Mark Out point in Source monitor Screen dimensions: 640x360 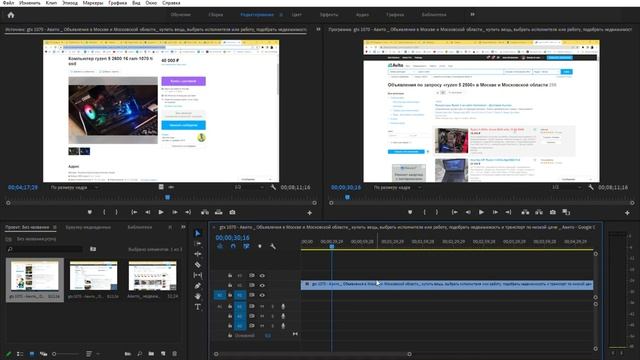(x=117, y=212)
